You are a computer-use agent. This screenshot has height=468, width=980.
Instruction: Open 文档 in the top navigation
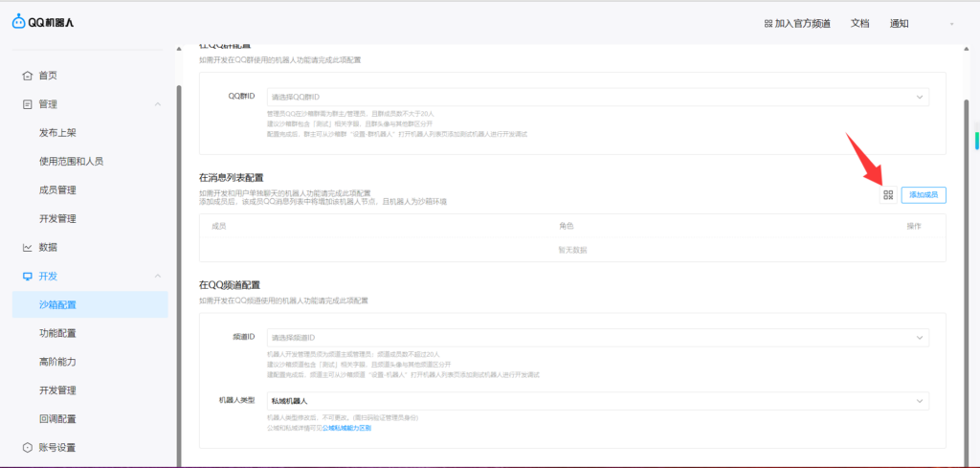(x=859, y=24)
